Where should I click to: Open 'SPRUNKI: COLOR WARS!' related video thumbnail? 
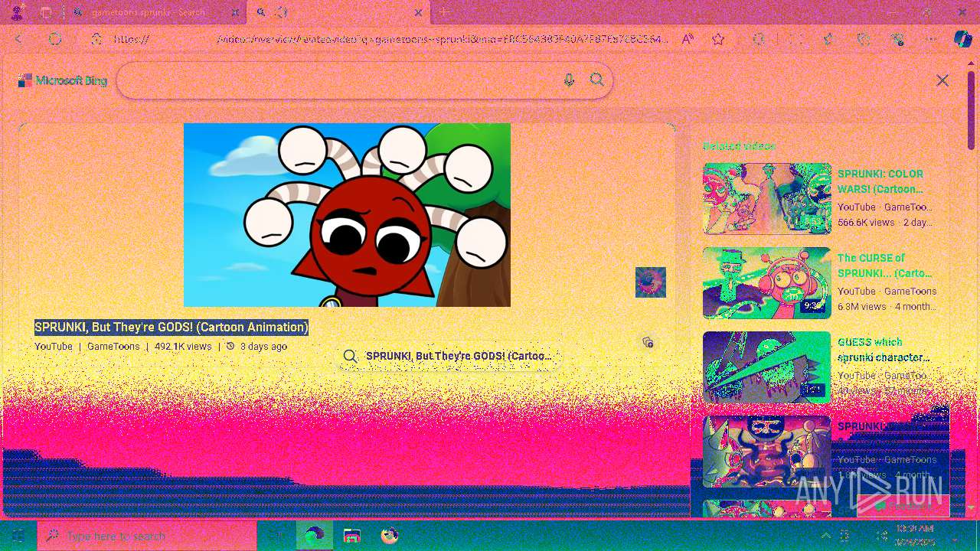pyautogui.click(x=767, y=199)
